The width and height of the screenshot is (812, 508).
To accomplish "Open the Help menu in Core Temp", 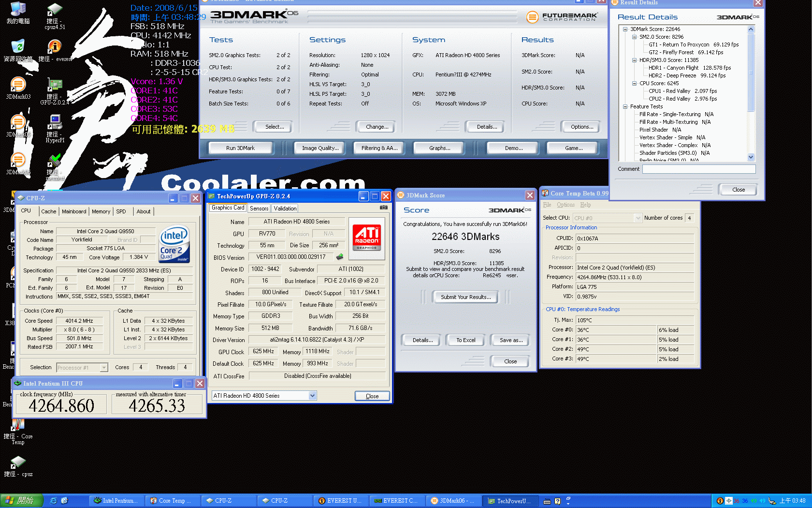I will pos(585,205).
